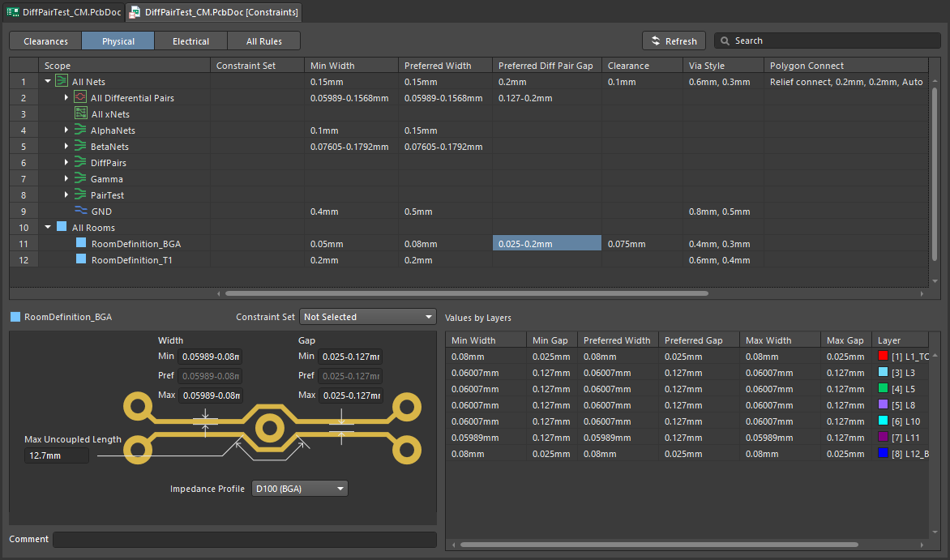The image size is (950, 560).
Task: Sort by the Min Width column header
Action: 351,66
